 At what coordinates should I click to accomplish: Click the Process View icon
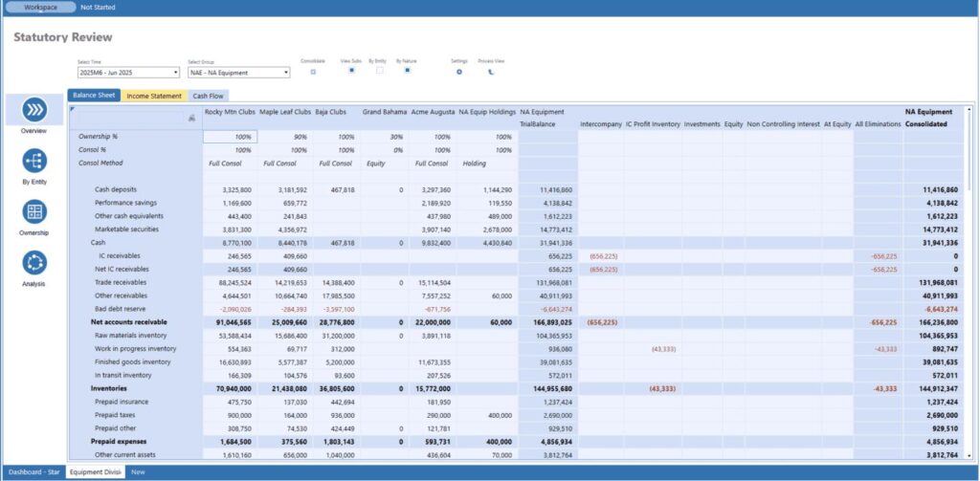491,72
